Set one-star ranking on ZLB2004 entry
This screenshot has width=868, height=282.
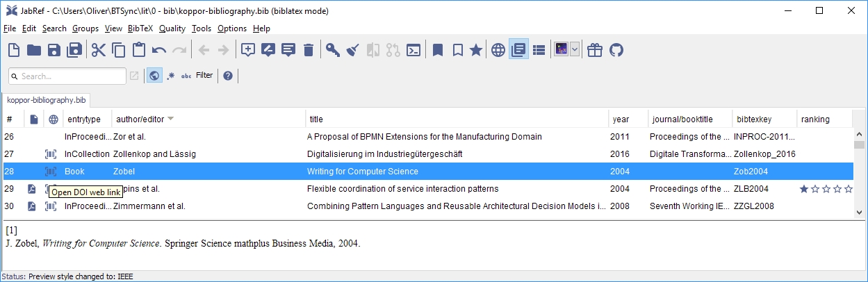(804, 189)
